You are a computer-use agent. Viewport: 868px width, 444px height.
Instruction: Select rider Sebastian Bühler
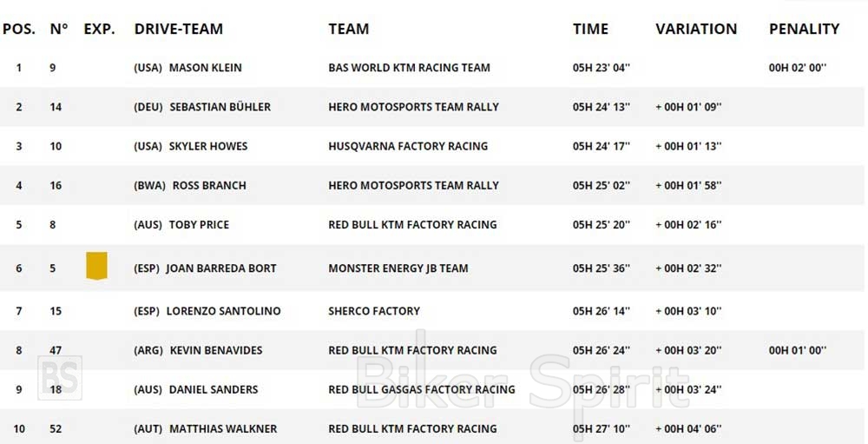coord(220,107)
